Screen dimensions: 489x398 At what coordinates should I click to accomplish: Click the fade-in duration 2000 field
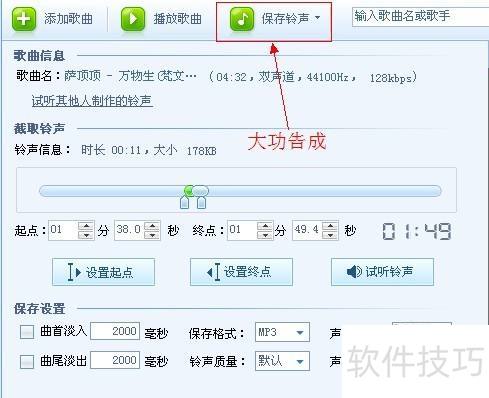click(115, 331)
